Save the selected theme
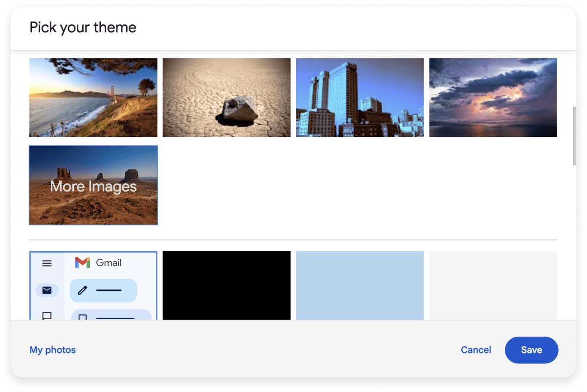The image size is (587, 392). tap(531, 349)
